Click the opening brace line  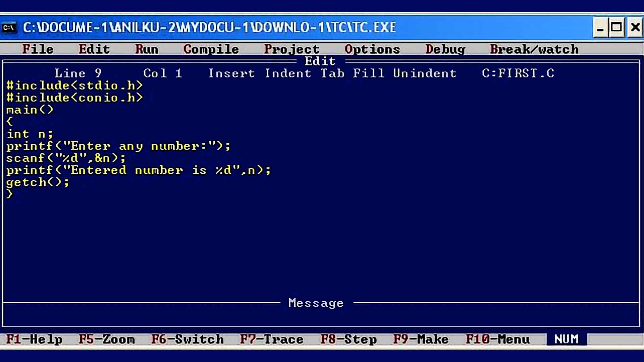[x=10, y=122]
